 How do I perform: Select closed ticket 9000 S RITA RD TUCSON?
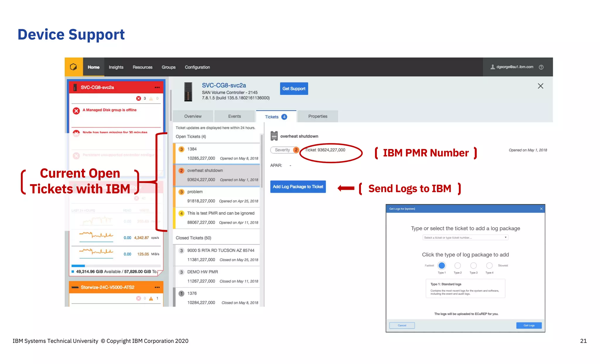(x=217, y=255)
